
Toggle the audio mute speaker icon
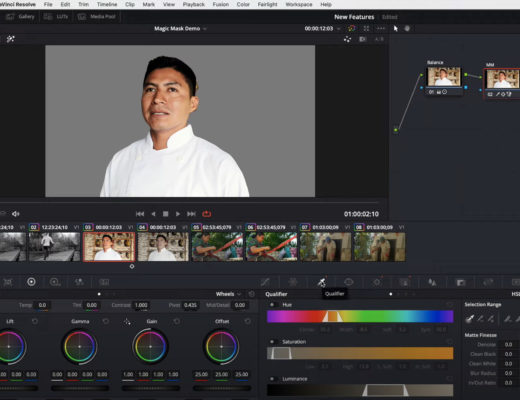click(x=15, y=214)
